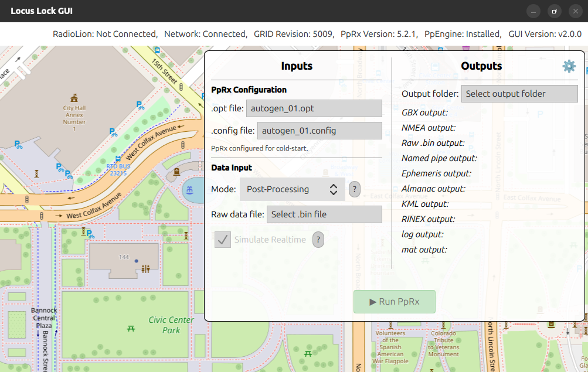Click the "log output:" label
The image size is (588, 372).
point(423,234)
